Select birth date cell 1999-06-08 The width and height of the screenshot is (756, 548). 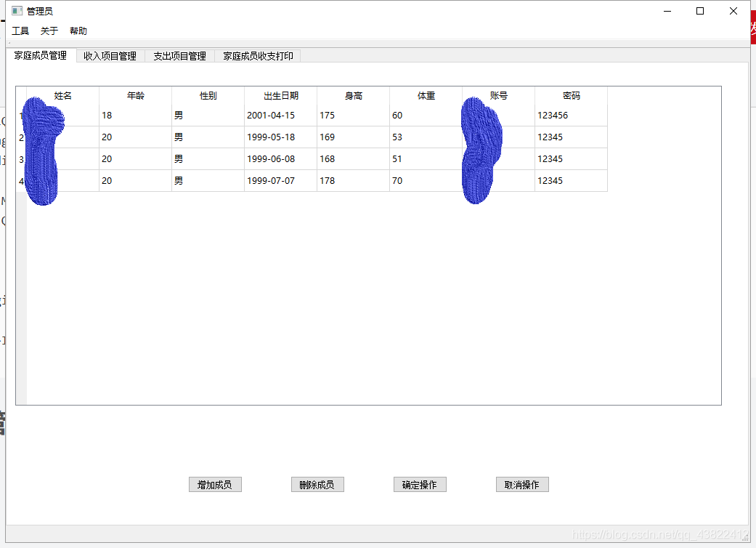[280, 158]
